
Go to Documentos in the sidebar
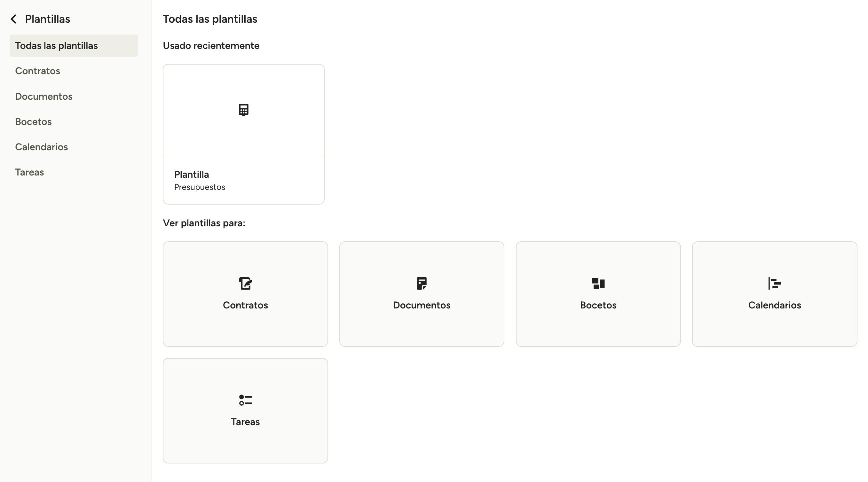44,96
